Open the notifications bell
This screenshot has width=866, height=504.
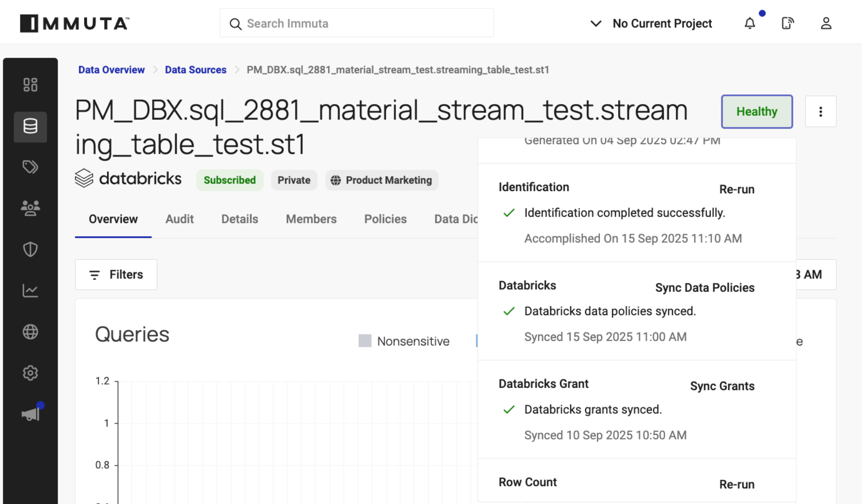749,23
